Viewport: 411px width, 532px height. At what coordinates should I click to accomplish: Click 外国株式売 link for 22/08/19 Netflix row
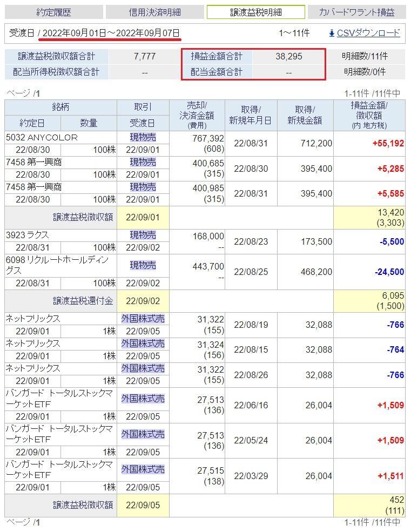tap(143, 319)
